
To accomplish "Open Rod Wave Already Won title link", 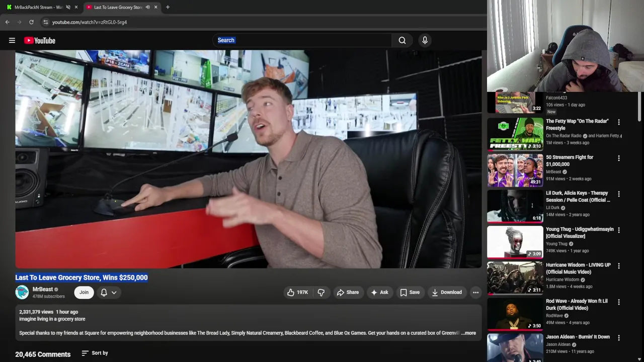I will click(577, 304).
